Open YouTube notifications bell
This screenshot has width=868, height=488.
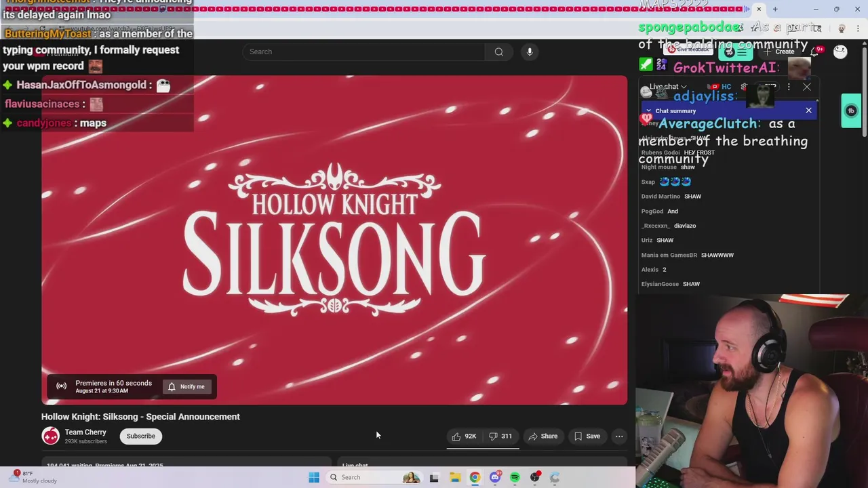816,52
